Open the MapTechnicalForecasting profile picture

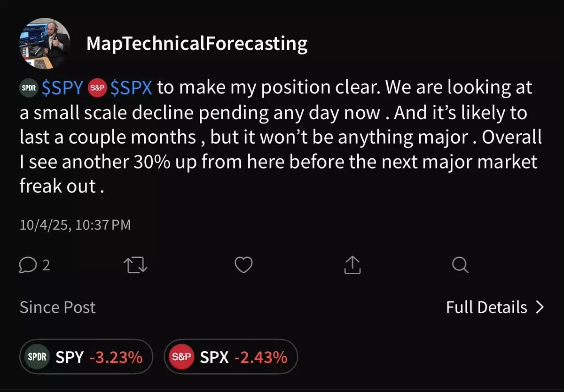click(x=45, y=43)
